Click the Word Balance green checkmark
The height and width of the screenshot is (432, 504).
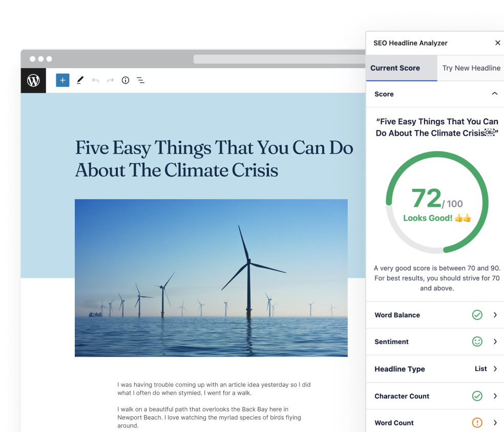coord(477,315)
